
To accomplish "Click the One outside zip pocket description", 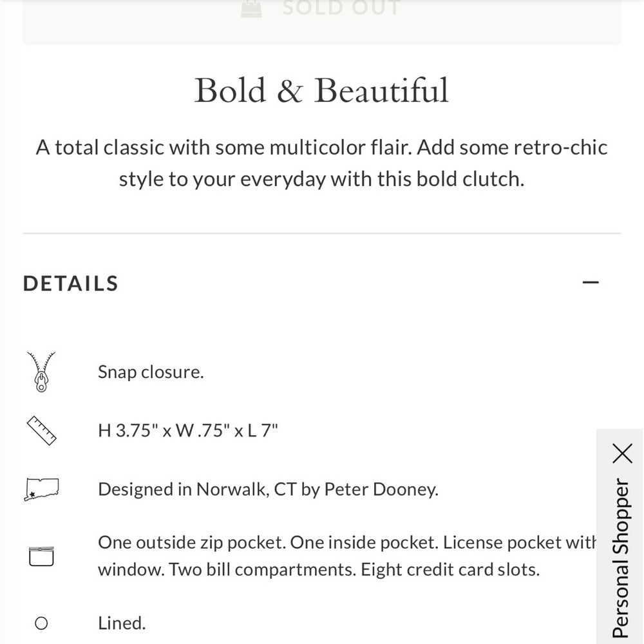I will coord(347,556).
